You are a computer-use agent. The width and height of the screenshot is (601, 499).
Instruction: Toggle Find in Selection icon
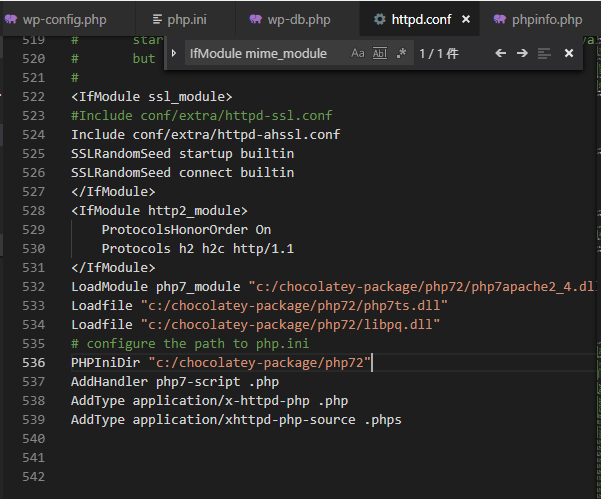544,53
